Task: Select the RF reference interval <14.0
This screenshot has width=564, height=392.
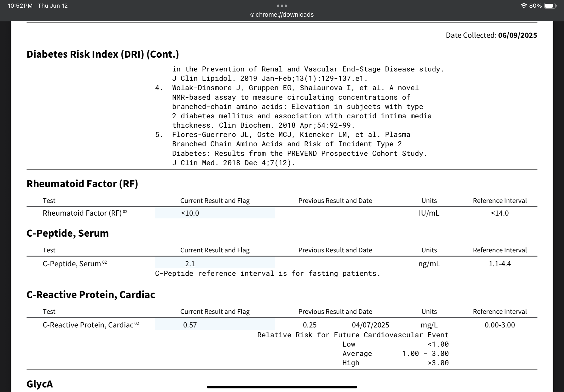Action: [x=500, y=213]
